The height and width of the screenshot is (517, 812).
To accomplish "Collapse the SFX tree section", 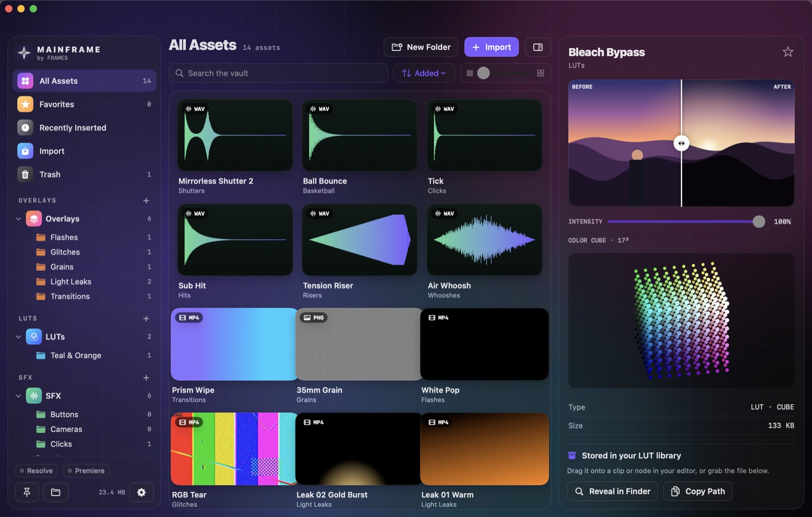I will pyautogui.click(x=19, y=396).
